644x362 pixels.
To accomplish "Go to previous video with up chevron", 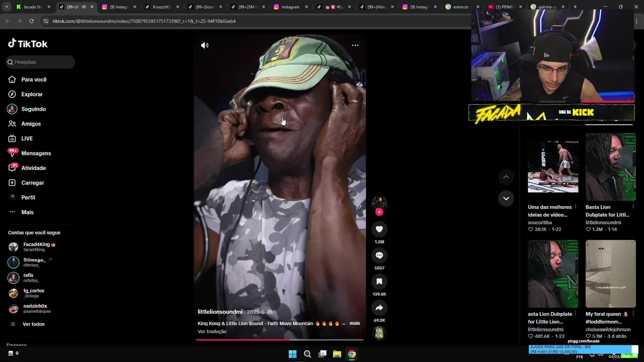I will [x=506, y=177].
